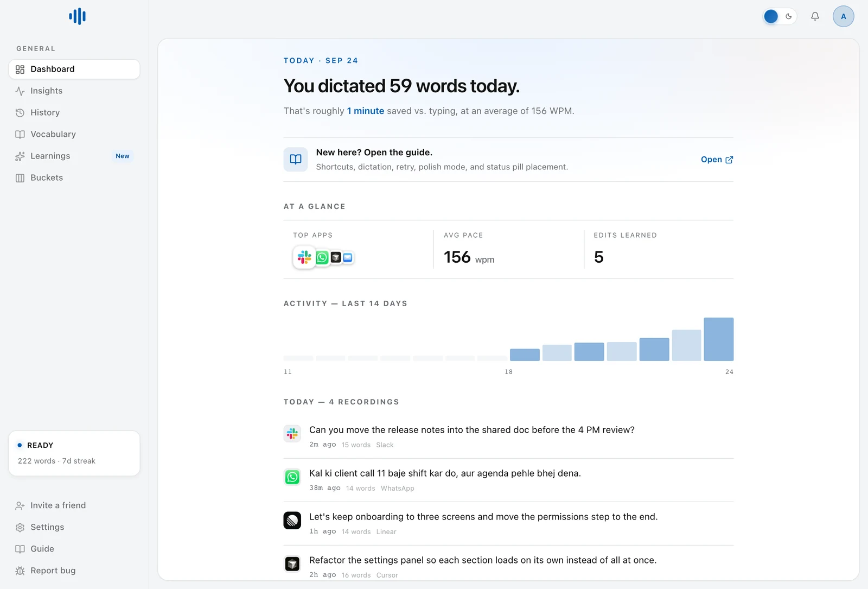Click the WhatsApp icon in Top Apps
Screen dimensions: 868x589
tap(322, 257)
